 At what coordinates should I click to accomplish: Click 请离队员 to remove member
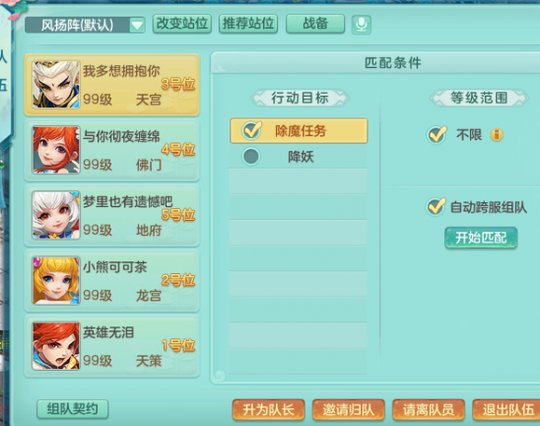428,410
